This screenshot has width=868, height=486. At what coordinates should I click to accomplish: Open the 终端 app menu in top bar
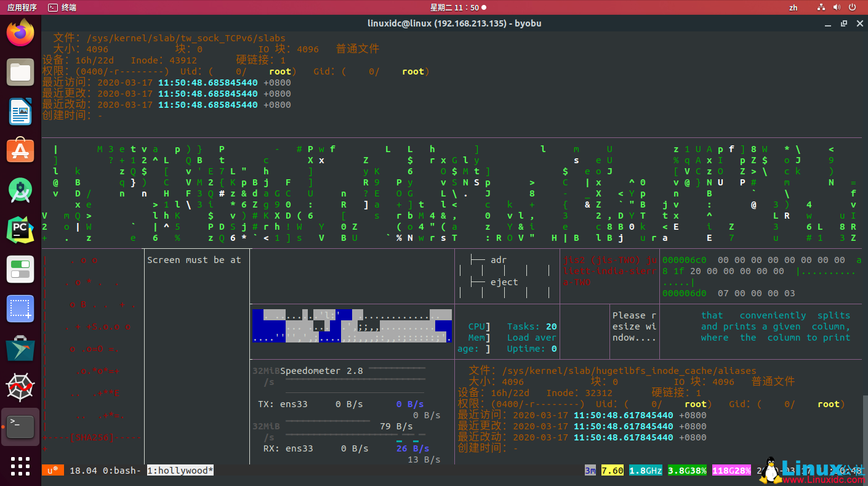pyautogui.click(x=63, y=7)
